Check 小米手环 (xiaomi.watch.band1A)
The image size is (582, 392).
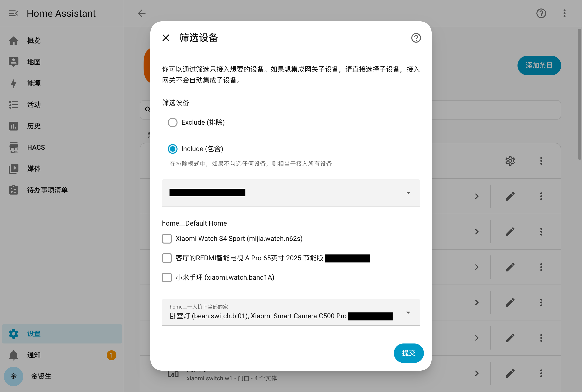coord(167,278)
